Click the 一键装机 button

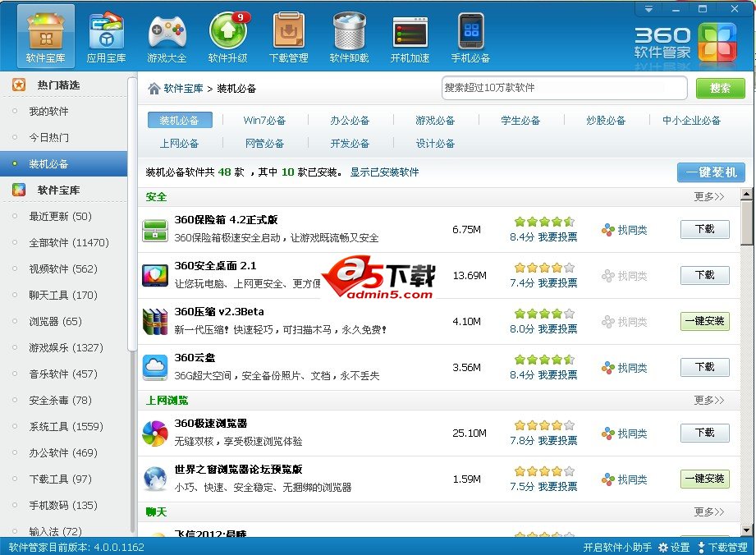pos(711,172)
